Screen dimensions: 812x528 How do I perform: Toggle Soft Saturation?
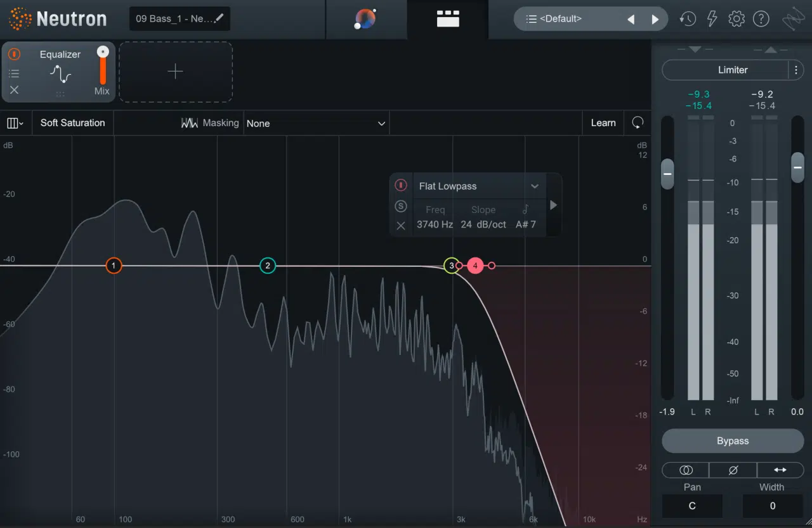(72, 123)
